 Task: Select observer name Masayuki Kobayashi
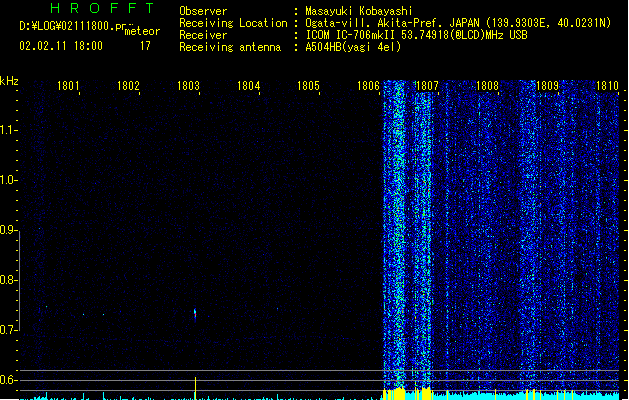pyautogui.click(x=359, y=11)
